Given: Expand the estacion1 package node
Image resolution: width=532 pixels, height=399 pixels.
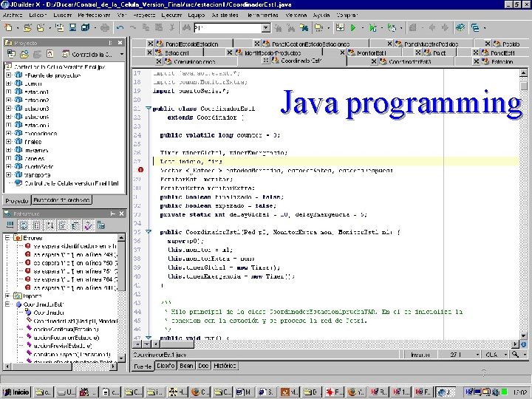Looking at the screenshot, I should (x=8, y=92).
